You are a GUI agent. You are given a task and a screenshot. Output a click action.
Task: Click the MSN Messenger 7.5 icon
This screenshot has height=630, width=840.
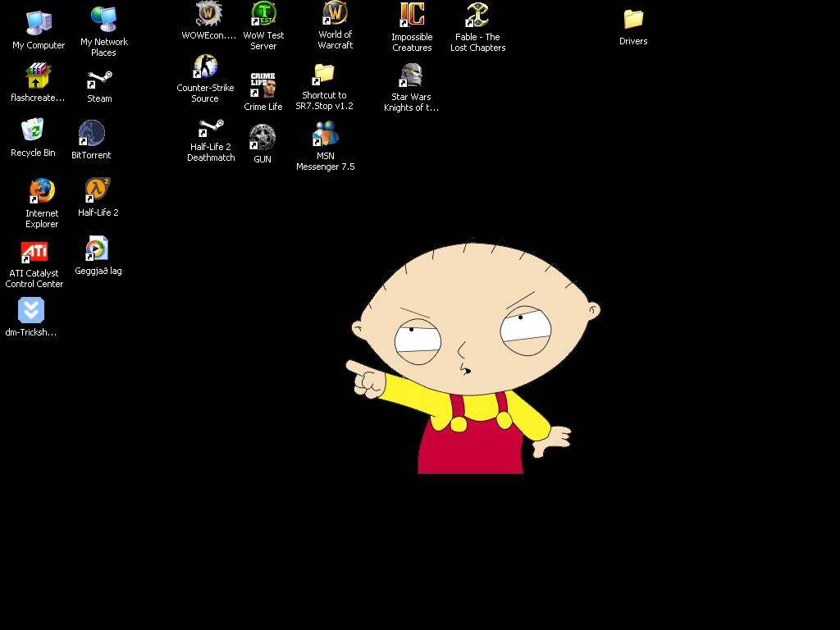[x=325, y=134]
